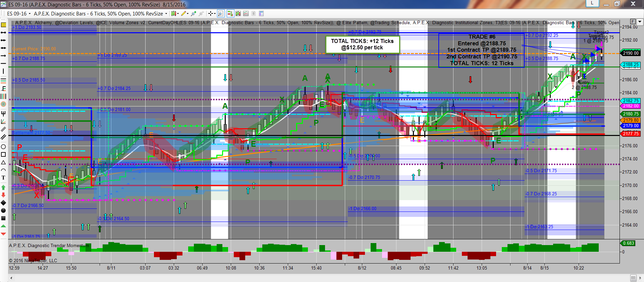
Task: Click the horizontal scrollbar thumb grip
Action: tap(633, 278)
